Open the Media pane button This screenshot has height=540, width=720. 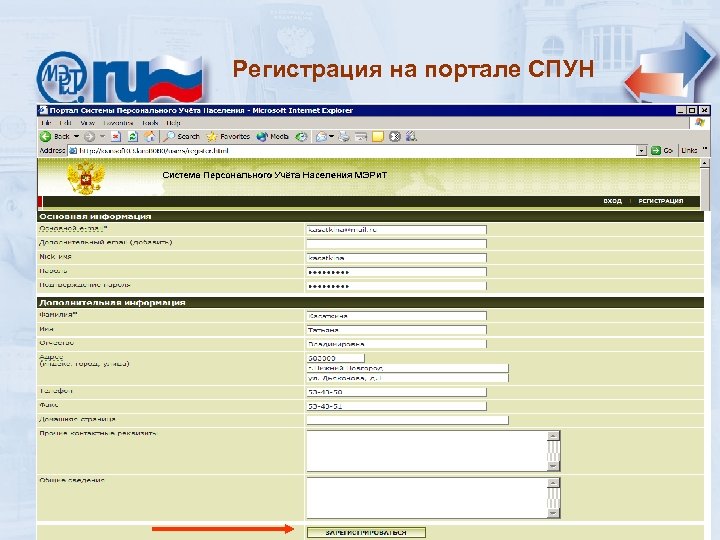(x=273, y=136)
